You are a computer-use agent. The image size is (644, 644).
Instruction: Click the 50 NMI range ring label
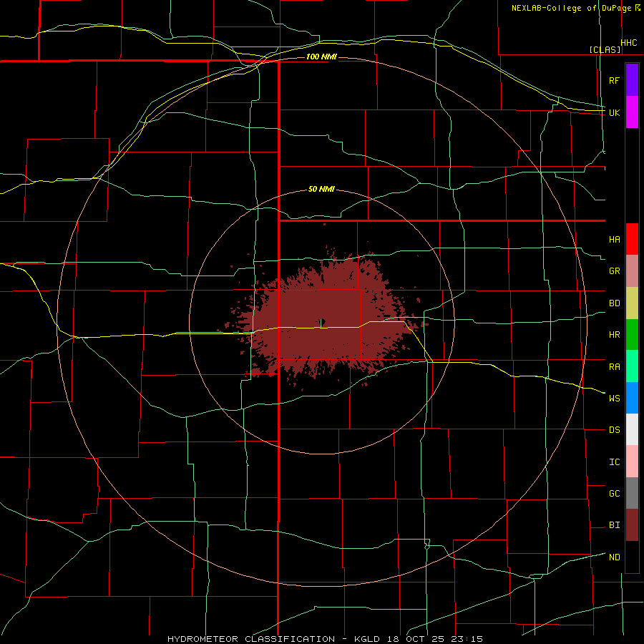tap(321, 189)
